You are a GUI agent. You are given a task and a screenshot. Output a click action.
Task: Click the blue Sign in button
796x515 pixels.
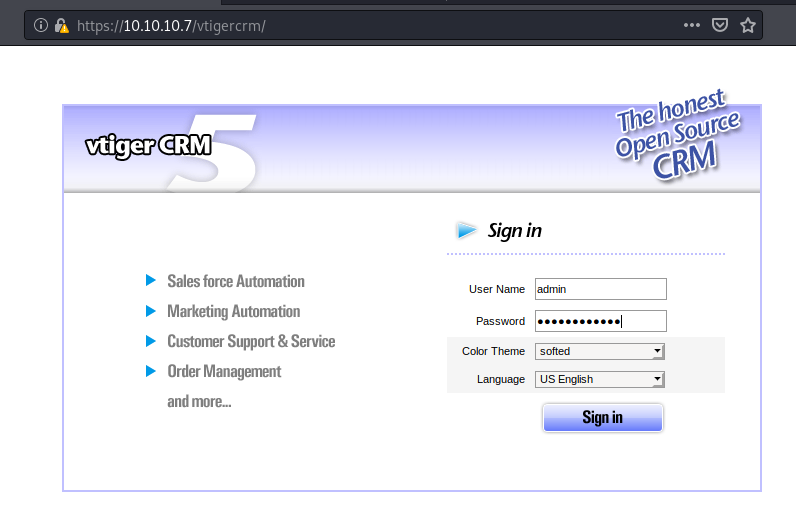tap(603, 417)
